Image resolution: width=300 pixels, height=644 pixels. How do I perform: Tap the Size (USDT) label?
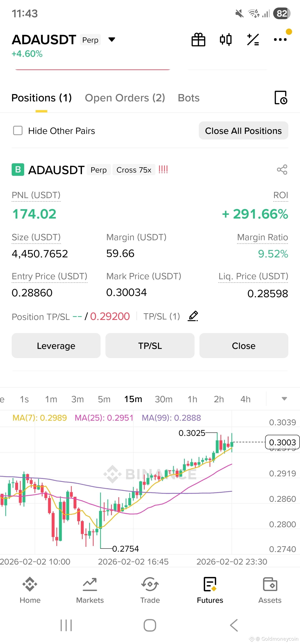coord(36,237)
